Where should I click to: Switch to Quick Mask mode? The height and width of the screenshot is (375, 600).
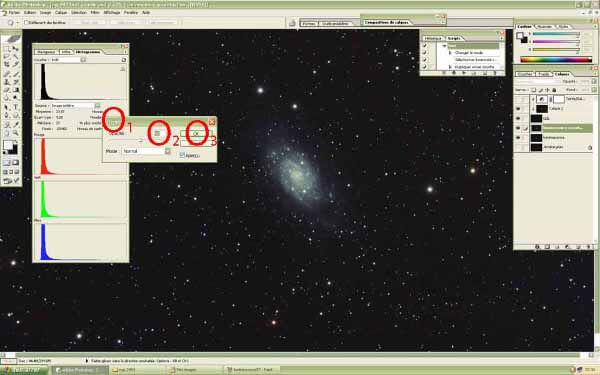point(16,163)
